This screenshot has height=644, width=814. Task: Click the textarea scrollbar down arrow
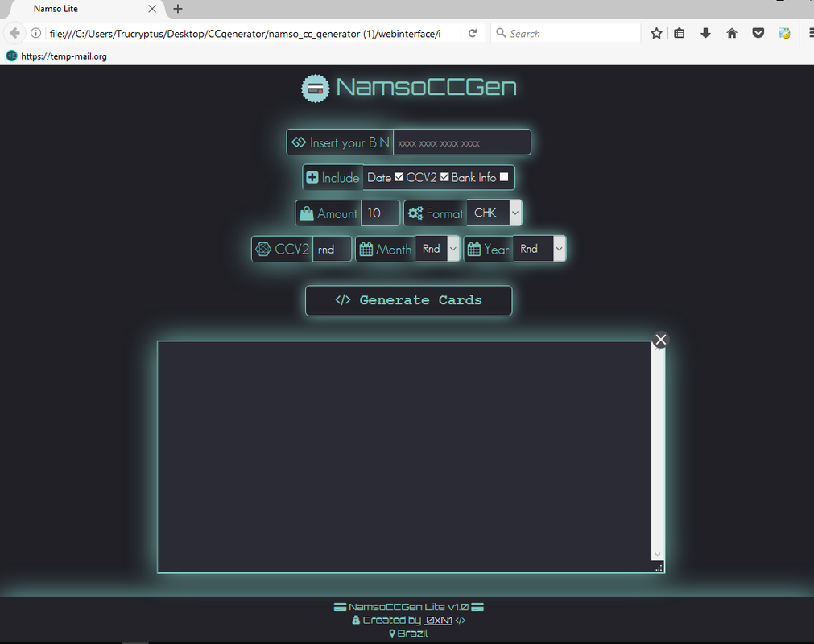coord(658,555)
